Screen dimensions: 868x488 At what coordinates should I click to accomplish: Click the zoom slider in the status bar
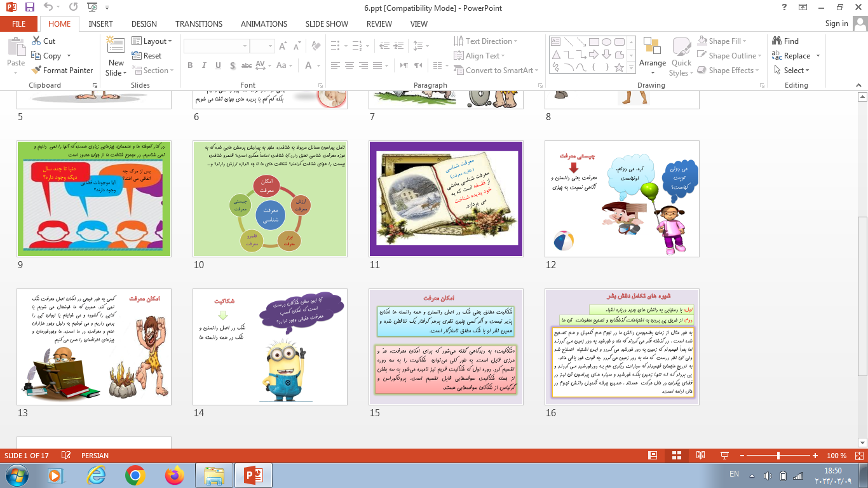tap(778, 456)
